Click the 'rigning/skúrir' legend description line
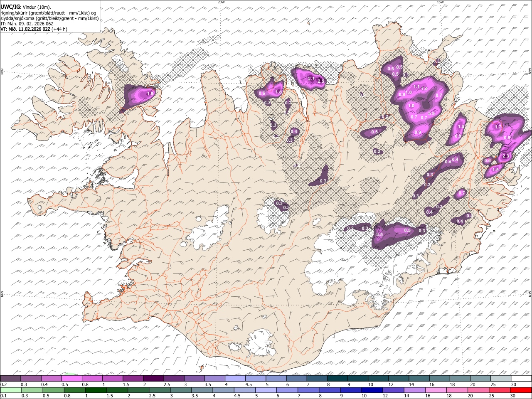Screen dimensions: 532x399 pos(49,13)
